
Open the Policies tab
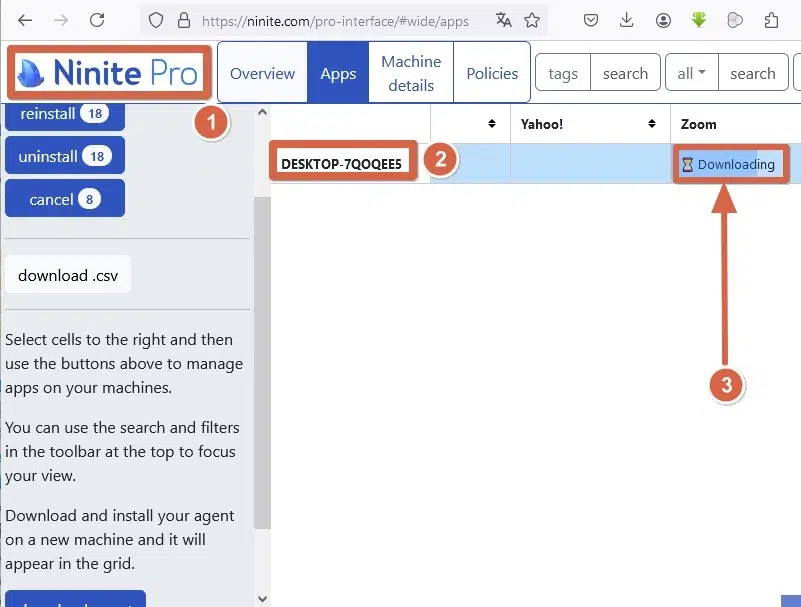[x=492, y=73]
